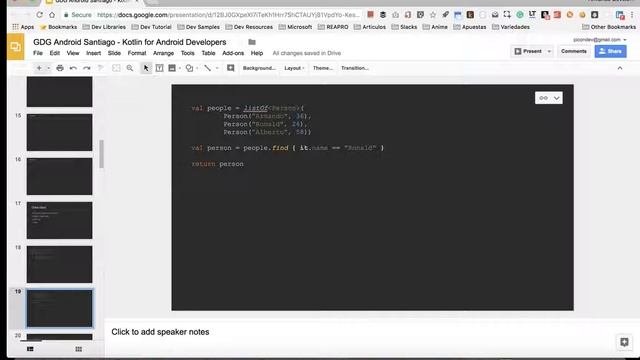Viewport: 640px width, 360px height.
Task: Select slide 16 thumbnail
Action: pyautogui.click(x=60, y=176)
